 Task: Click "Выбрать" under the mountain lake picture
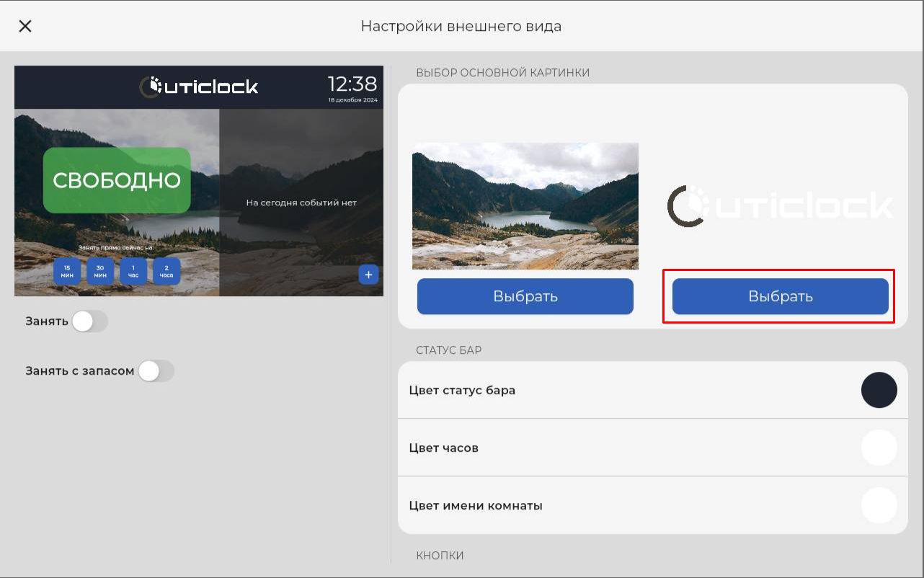coord(525,296)
